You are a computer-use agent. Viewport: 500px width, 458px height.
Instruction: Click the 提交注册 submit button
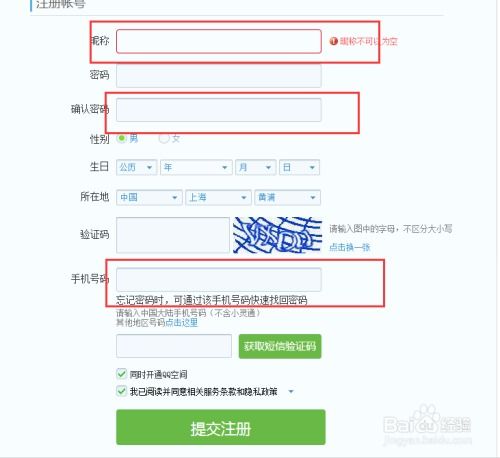pos(221,428)
